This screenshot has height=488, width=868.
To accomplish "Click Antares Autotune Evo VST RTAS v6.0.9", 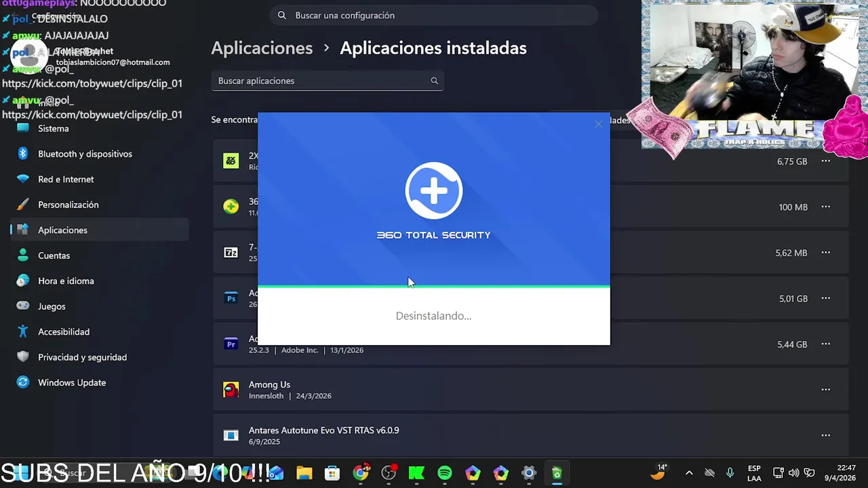I will pos(323,430).
